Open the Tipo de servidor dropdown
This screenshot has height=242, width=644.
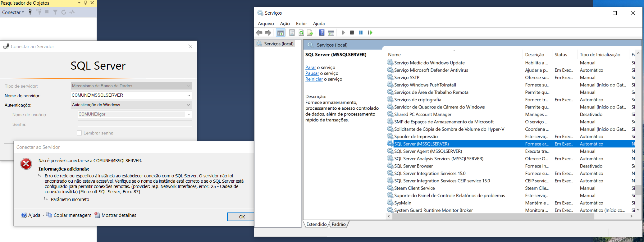tap(189, 86)
